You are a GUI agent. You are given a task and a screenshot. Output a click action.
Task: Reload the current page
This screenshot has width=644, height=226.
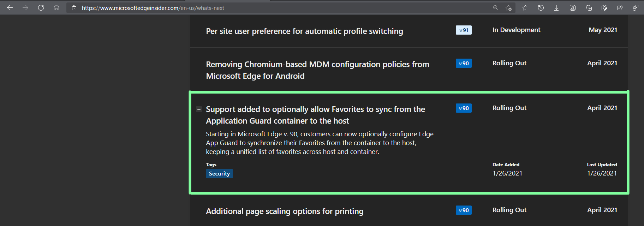(x=41, y=8)
